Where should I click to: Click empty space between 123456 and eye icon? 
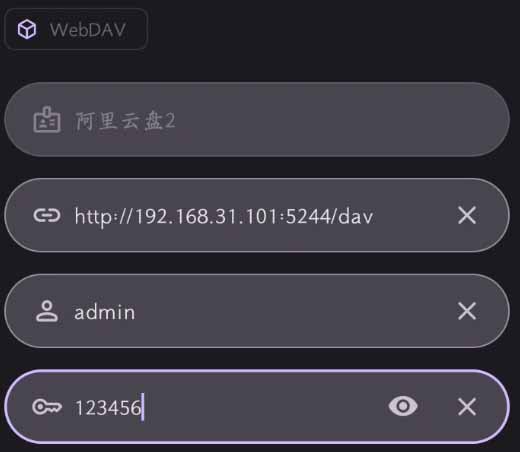[263, 407]
